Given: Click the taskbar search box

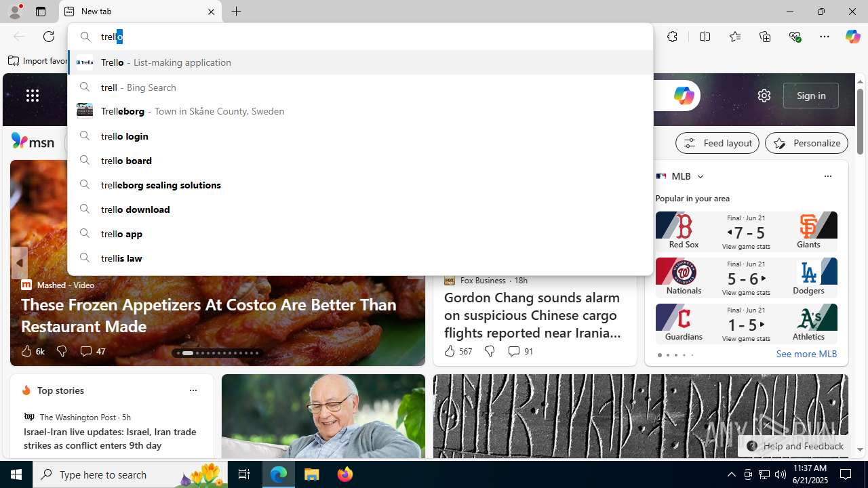Looking at the screenshot, I should [130, 474].
